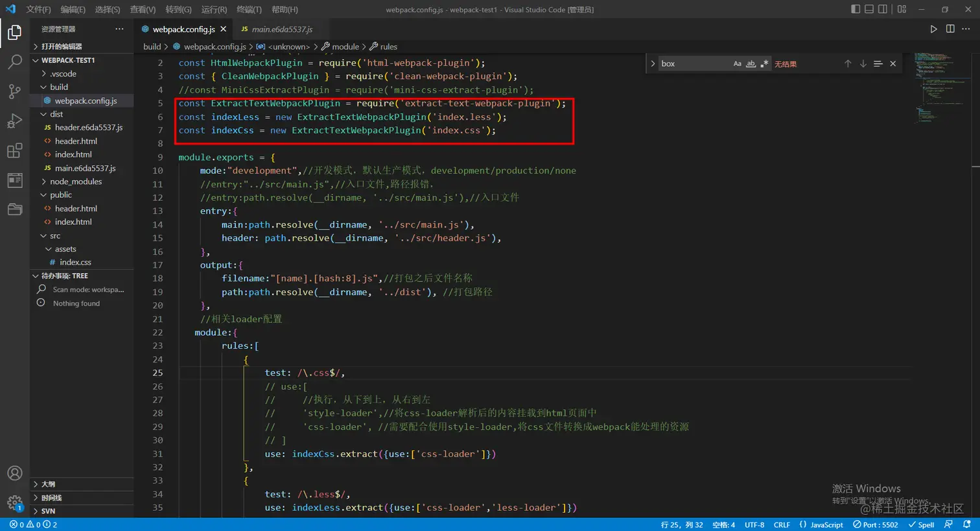Viewport: 980px width, 531px height.
Task: Go to next match in find widget
Action: coord(863,64)
